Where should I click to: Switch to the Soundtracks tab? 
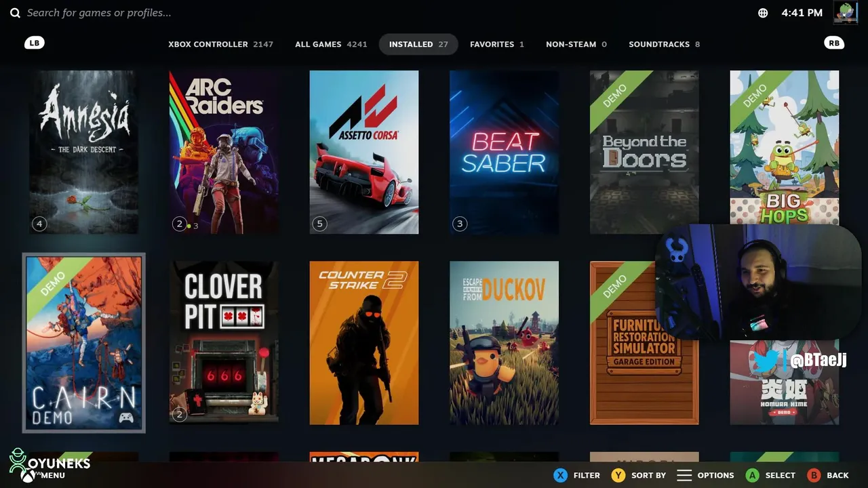pos(665,44)
